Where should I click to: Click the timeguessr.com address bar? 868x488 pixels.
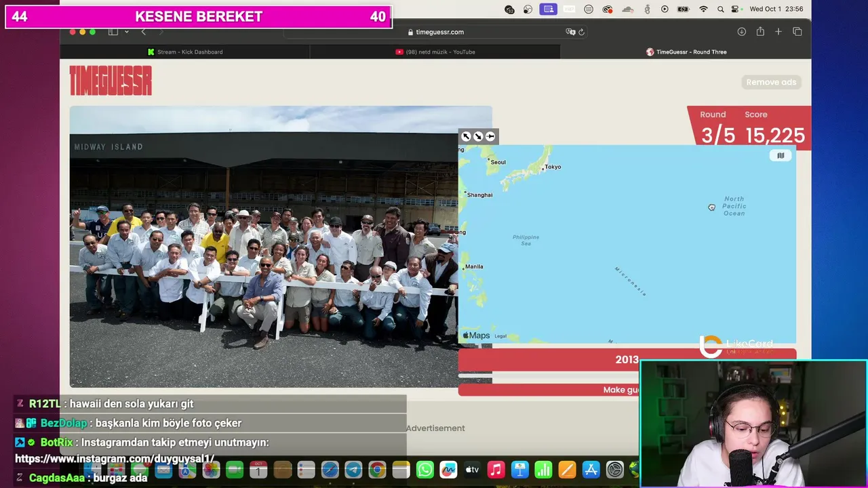435,32
